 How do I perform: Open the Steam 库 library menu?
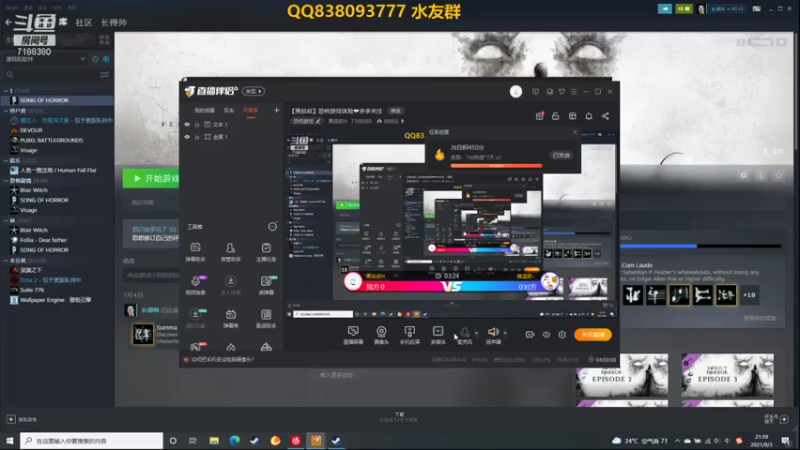click(63, 22)
